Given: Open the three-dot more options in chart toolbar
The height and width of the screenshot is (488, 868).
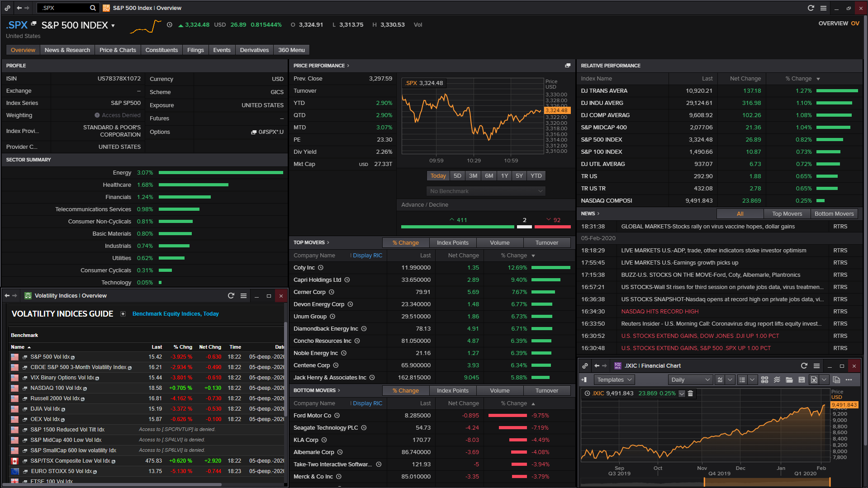Looking at the screenshot, I should point(849,380).
